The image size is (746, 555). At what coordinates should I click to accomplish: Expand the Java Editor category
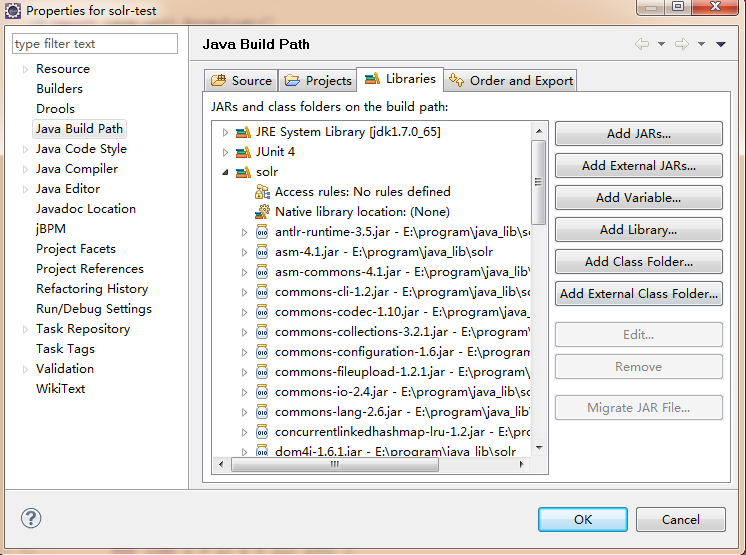pos(26,189)
